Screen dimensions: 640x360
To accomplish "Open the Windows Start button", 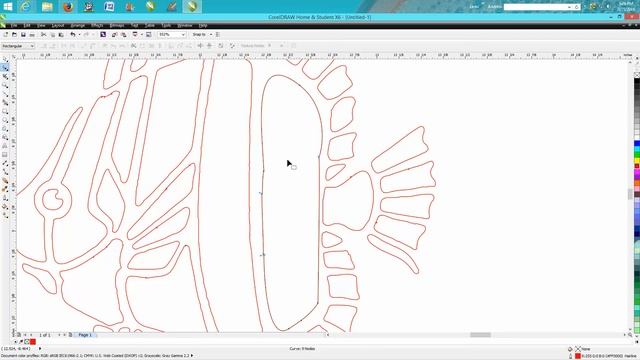I will coord(7,7).
